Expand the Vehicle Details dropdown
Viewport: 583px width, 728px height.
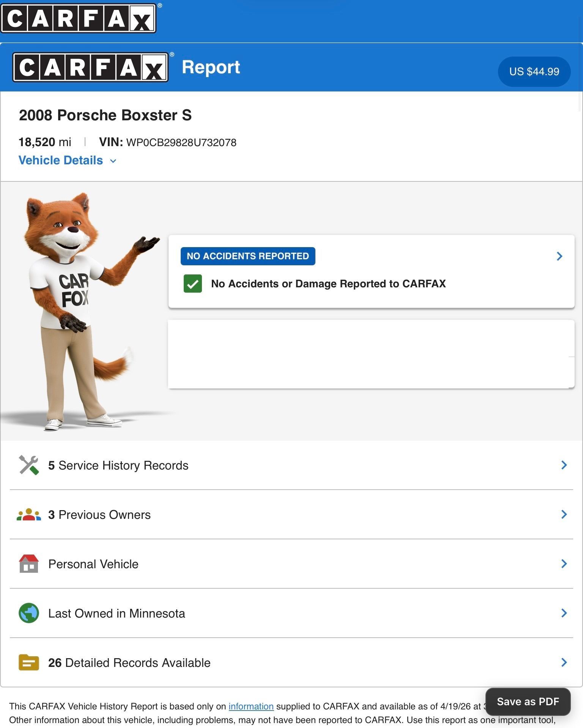point(68,161)
